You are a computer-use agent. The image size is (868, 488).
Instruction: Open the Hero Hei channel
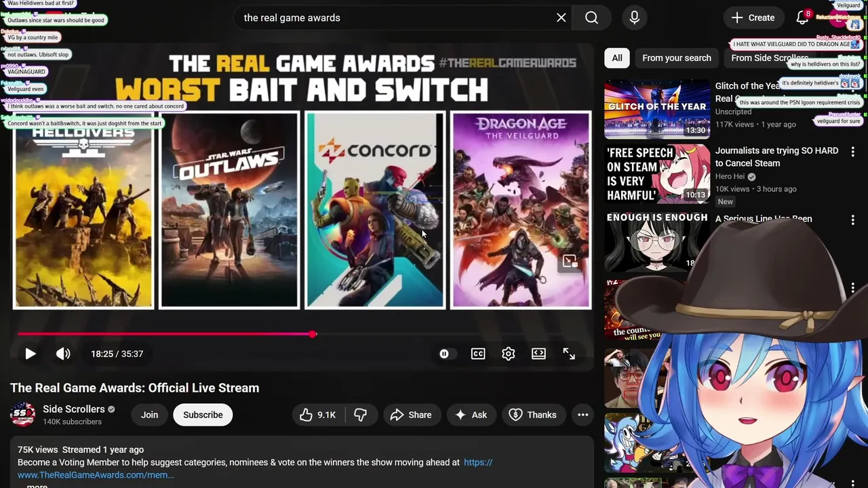pos(730,176)
